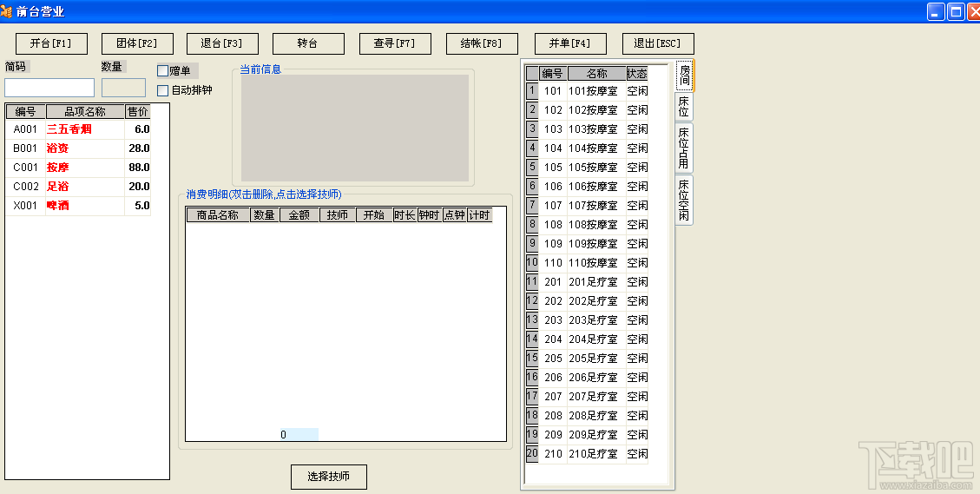Click the 商品名称 column header
This screenshot has width=980, height=494.
(x=218, y=215)
